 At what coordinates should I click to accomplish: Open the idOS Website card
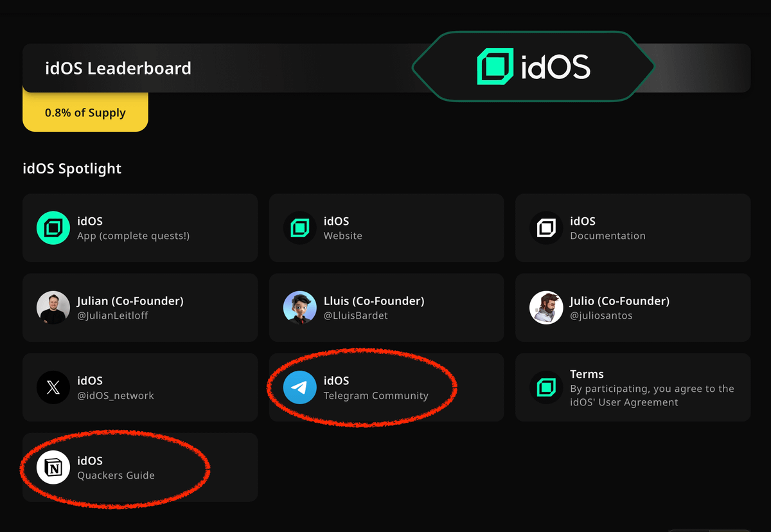386,227
